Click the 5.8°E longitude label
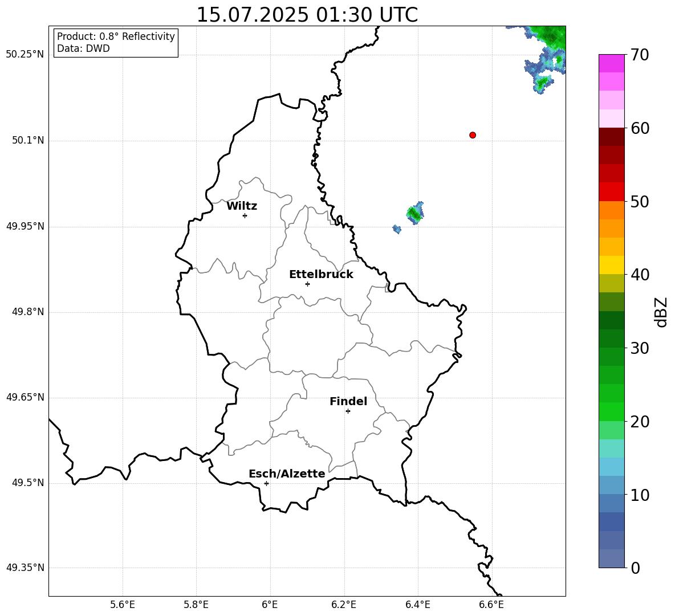This screenshot has height=616, width=675. (x=196, y=605)
